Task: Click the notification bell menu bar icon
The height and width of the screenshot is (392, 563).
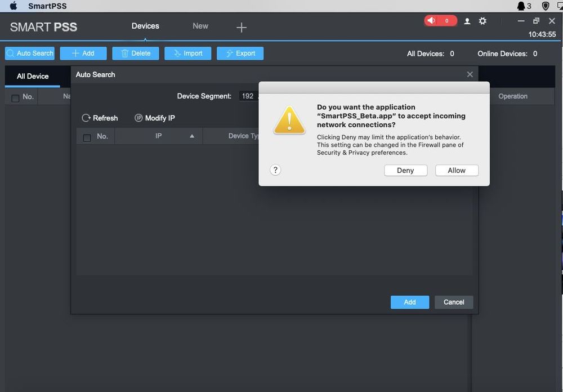Action: [524, 6]
